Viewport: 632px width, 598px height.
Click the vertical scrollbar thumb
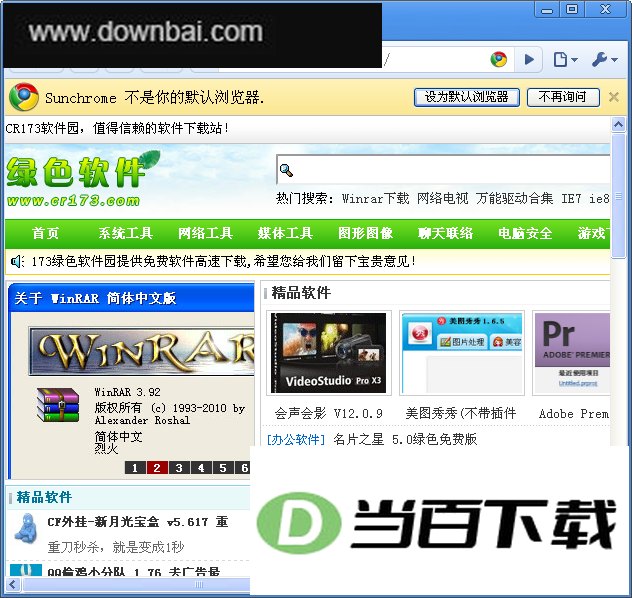(x=618, y=196)
